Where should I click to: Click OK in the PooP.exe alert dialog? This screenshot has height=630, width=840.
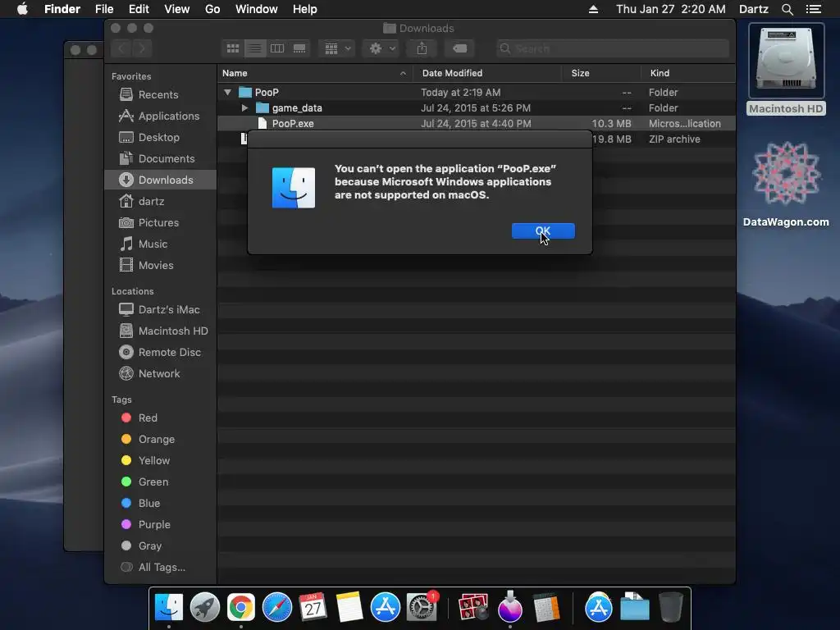coord(543,231)
